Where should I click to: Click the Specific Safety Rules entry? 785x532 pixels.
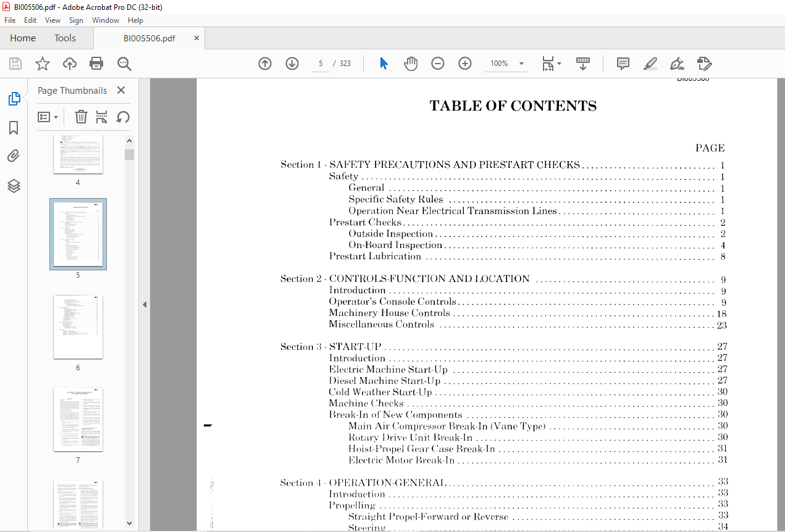click(395, 199)
